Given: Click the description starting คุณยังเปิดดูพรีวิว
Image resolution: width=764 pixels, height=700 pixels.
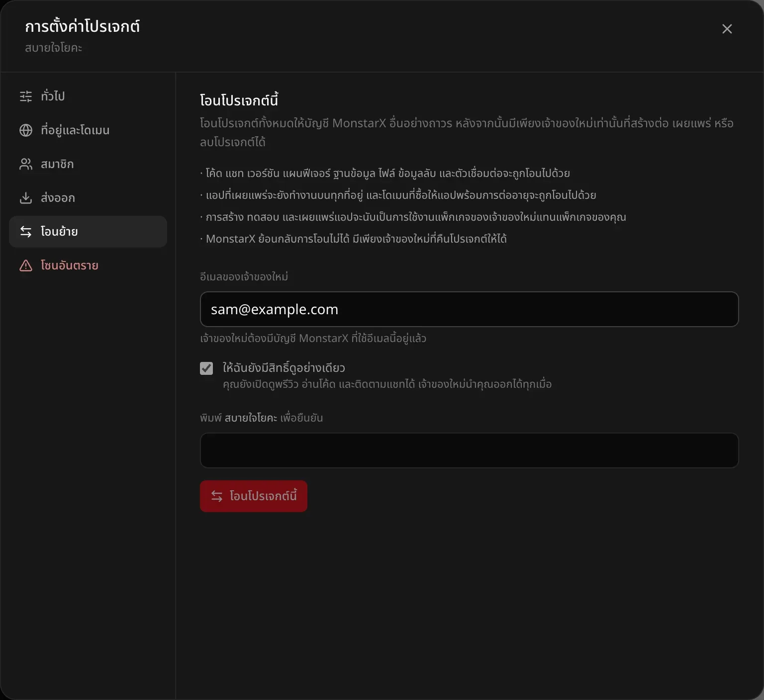Looking at the screenshot, I should click(387, 384).
